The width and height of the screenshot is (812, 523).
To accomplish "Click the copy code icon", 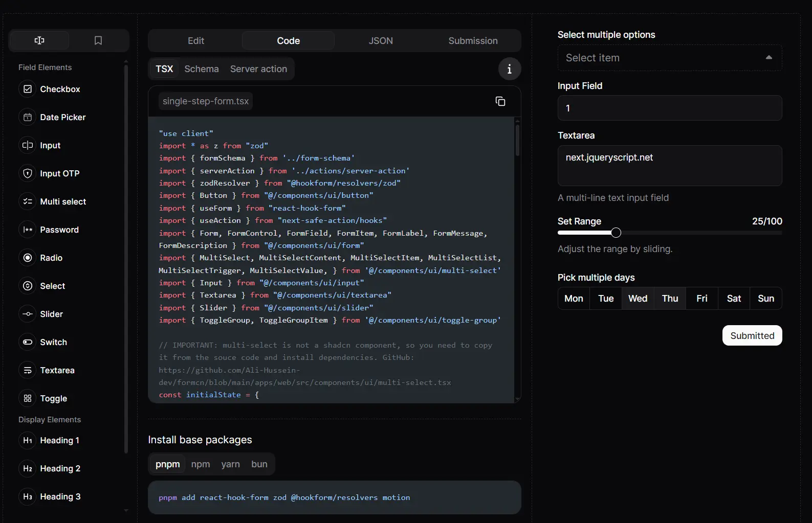I will [500, 101].
